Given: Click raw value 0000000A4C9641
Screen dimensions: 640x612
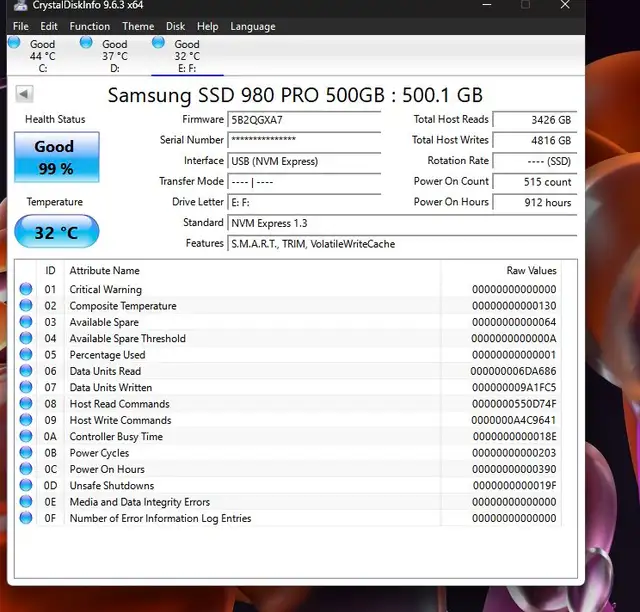Looking at the screenshot, I should (513, 420).
